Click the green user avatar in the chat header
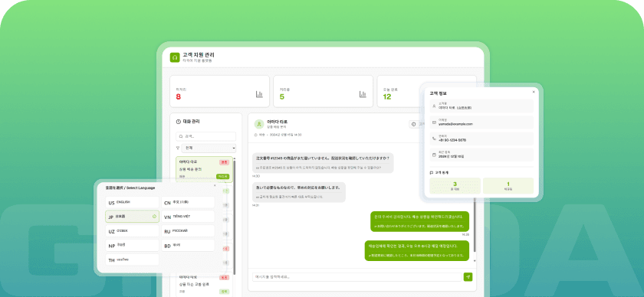Viewport: 644px width, 297px height. [259, 124]
